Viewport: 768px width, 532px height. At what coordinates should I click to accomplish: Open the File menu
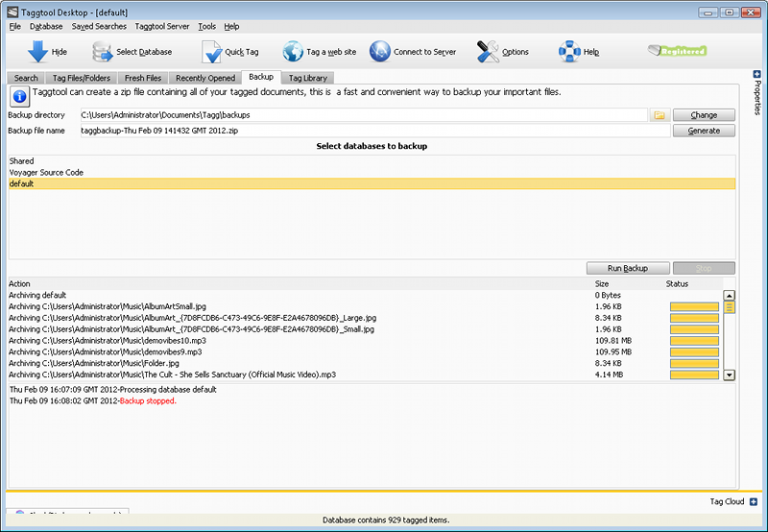(x=14, y=27)
